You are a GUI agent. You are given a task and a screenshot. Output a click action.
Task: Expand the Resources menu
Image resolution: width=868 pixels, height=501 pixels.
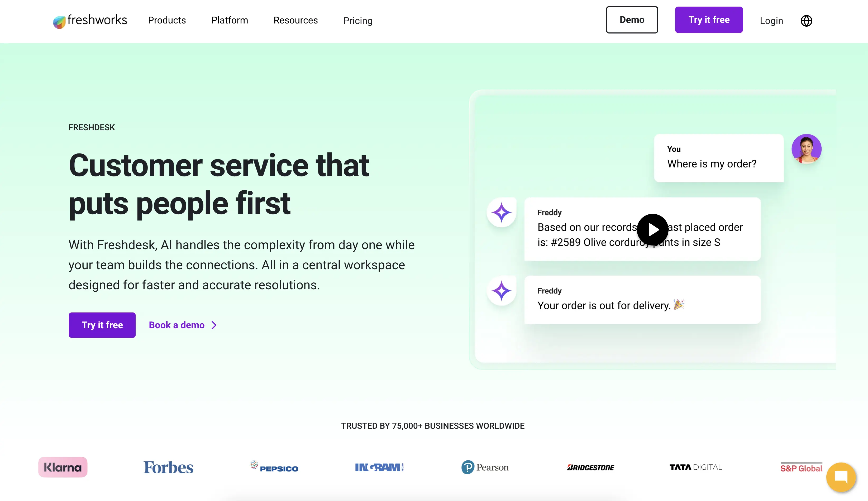pyautogui.click(x=295, y=20)
